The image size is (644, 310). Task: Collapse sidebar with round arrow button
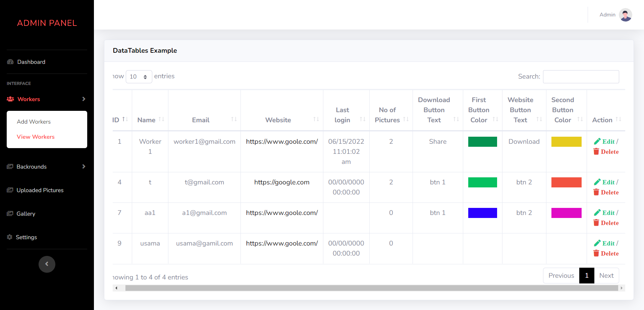pyautogui.click(x=47, y=264)
